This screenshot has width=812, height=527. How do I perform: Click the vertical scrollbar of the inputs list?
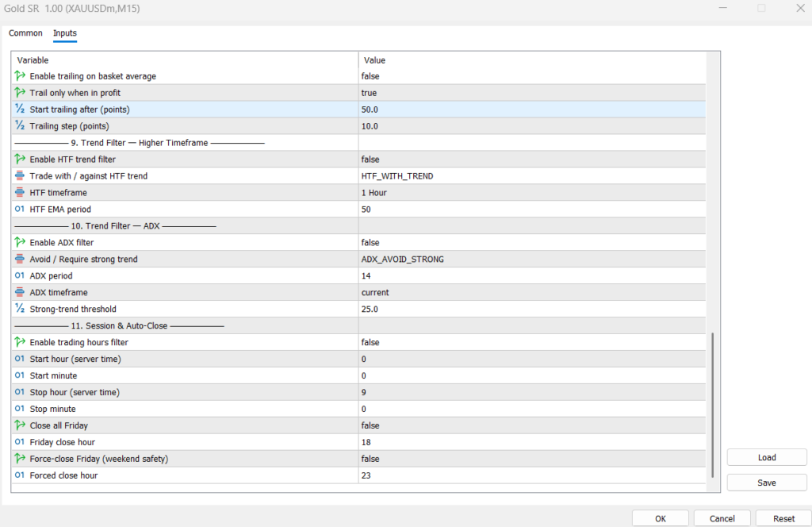click(713, 405)
